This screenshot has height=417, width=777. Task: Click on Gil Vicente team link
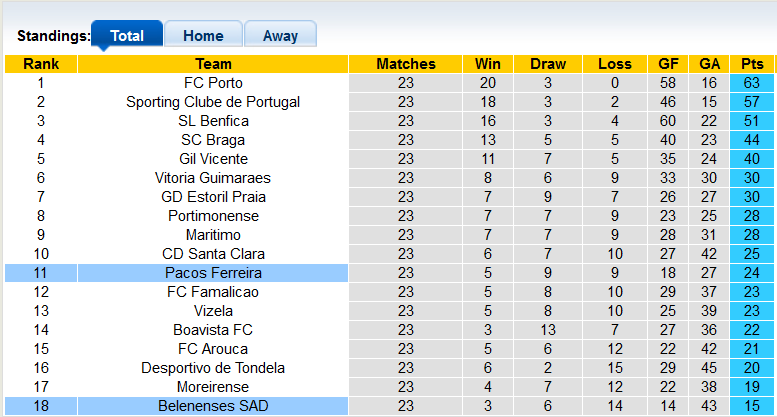click(x=213, y=159)
